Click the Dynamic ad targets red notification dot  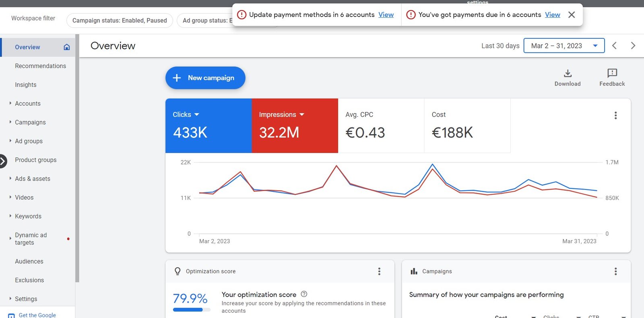coord(68,239)
